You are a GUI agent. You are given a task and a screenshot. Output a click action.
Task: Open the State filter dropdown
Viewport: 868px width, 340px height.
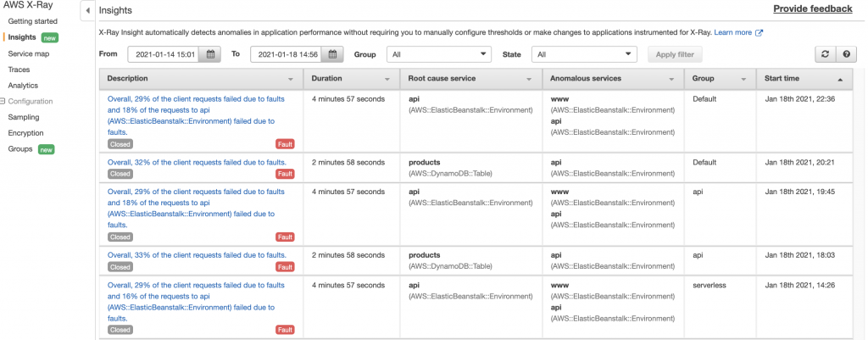[584, 54]
